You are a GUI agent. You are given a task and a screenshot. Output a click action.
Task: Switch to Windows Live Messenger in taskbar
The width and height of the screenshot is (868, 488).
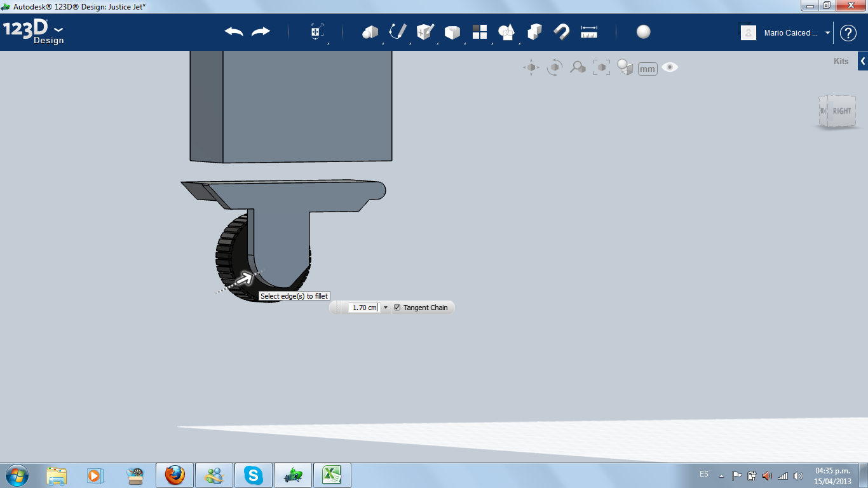click(x=214, y=475)
